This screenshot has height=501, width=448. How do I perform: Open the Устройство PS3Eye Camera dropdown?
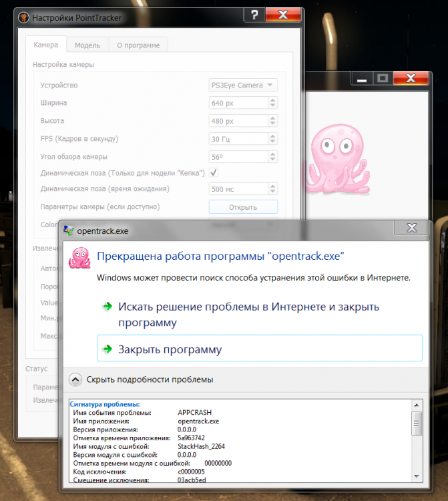coord(243,86)
